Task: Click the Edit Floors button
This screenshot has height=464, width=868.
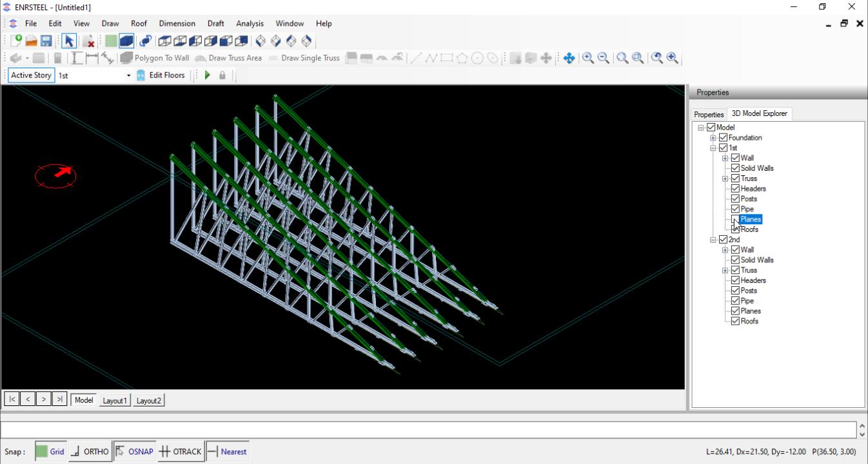Action: coord(161,75)
